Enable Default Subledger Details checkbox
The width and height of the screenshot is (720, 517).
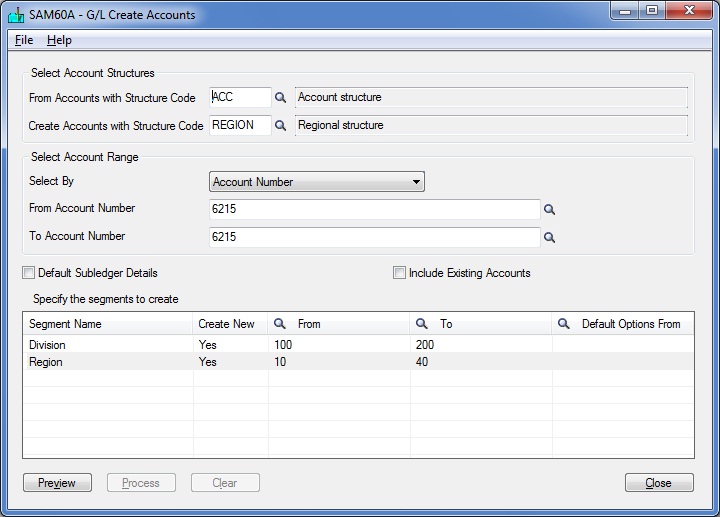[x=28, y=273]
